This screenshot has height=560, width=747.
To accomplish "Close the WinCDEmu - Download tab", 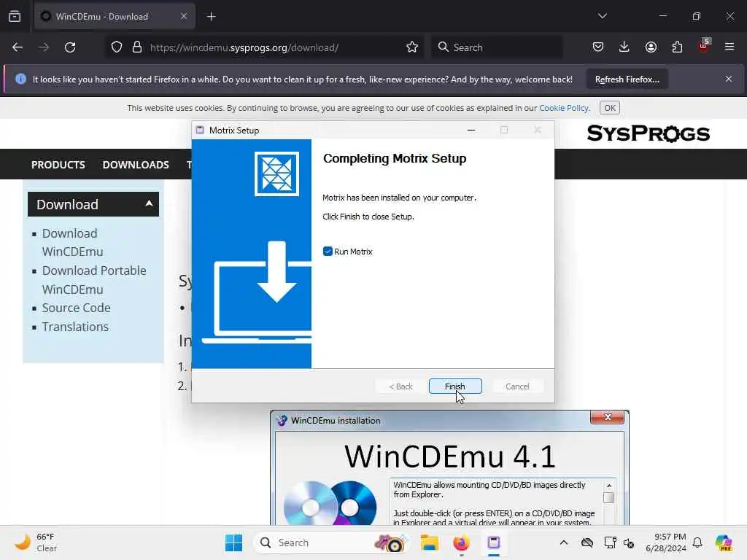I will click(x=184, y=16).
